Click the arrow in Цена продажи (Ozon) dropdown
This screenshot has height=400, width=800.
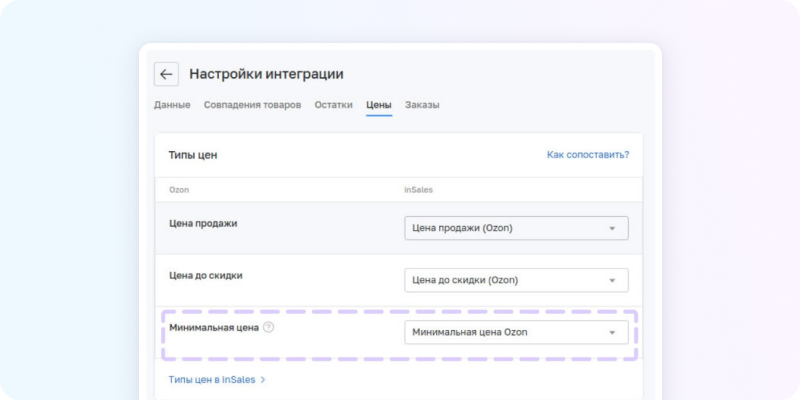tap(612, 228)
